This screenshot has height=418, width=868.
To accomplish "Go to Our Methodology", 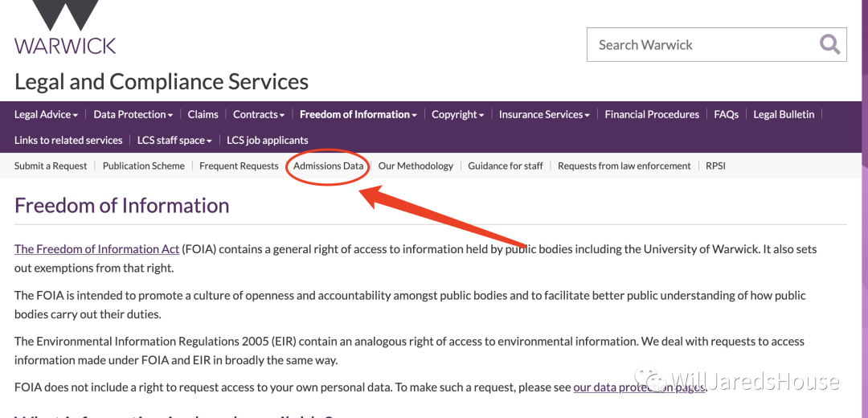I will [x=416, y=166].
